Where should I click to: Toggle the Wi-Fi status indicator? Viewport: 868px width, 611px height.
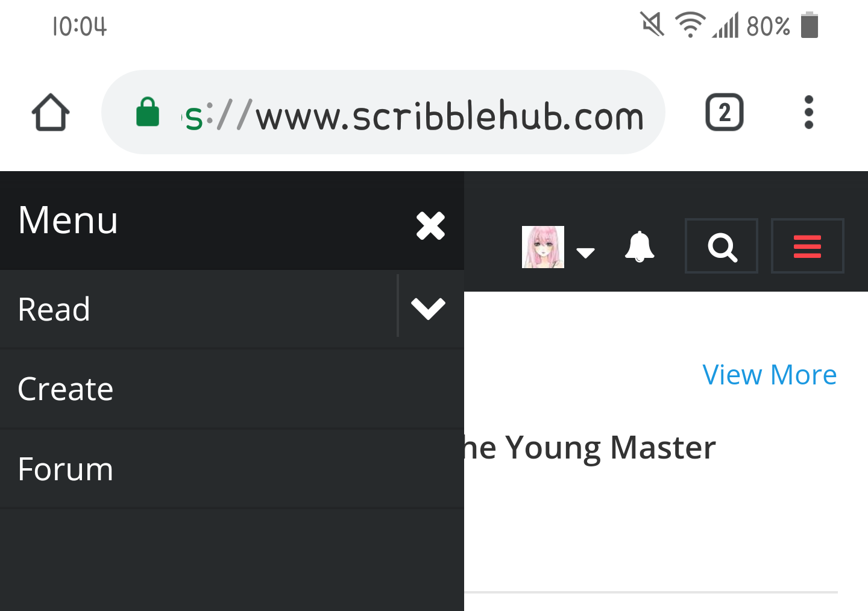[x=691, y=25]
